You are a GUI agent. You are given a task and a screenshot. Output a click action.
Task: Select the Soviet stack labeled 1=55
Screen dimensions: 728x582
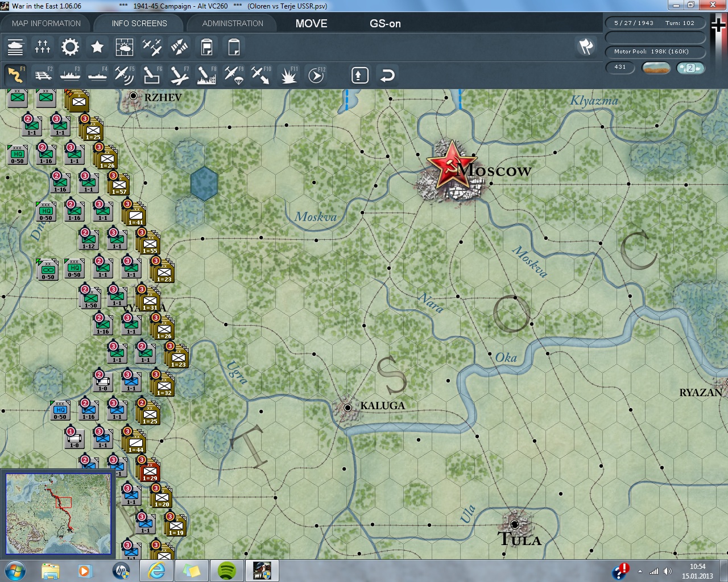(x=150, y=243)
